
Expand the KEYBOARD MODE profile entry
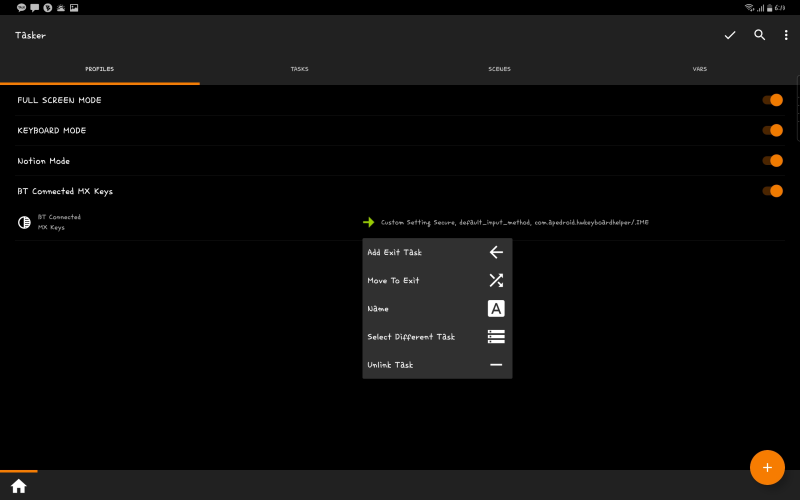coord(52,131)
